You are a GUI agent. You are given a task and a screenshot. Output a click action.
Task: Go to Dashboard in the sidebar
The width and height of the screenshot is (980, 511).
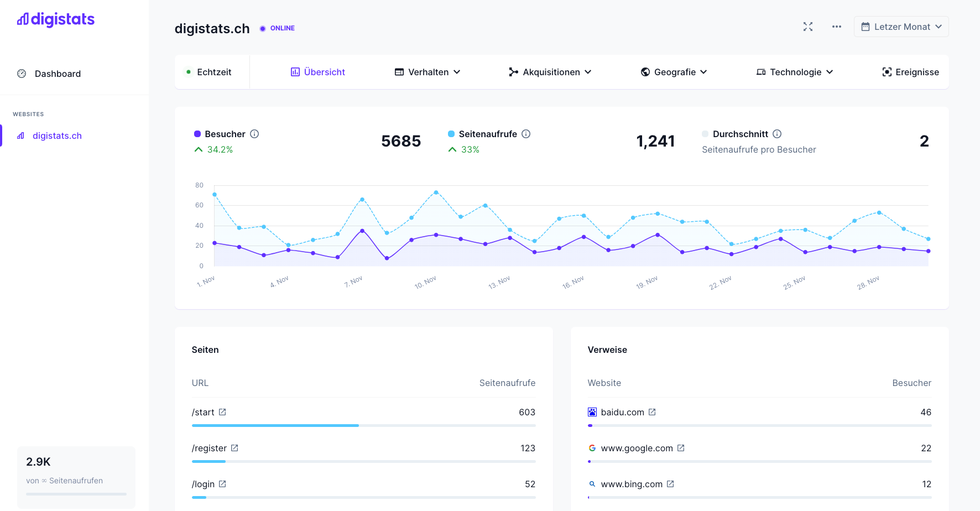click(x=58, y=74)
